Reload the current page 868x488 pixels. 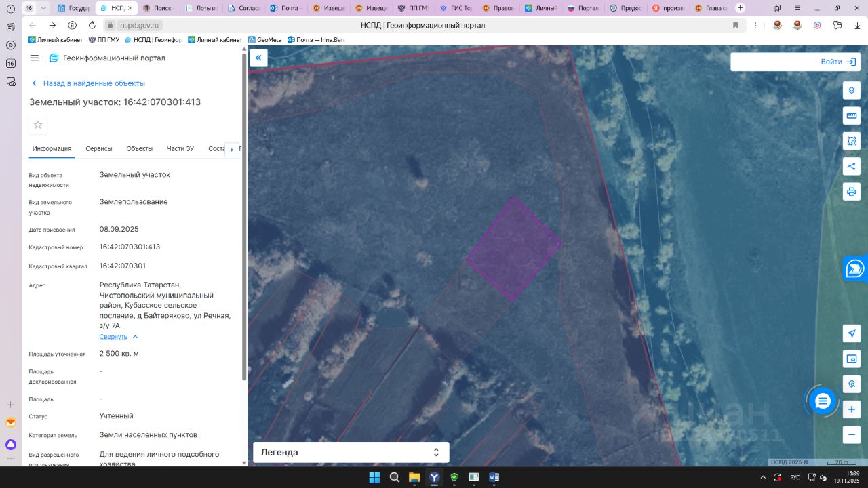92,25
